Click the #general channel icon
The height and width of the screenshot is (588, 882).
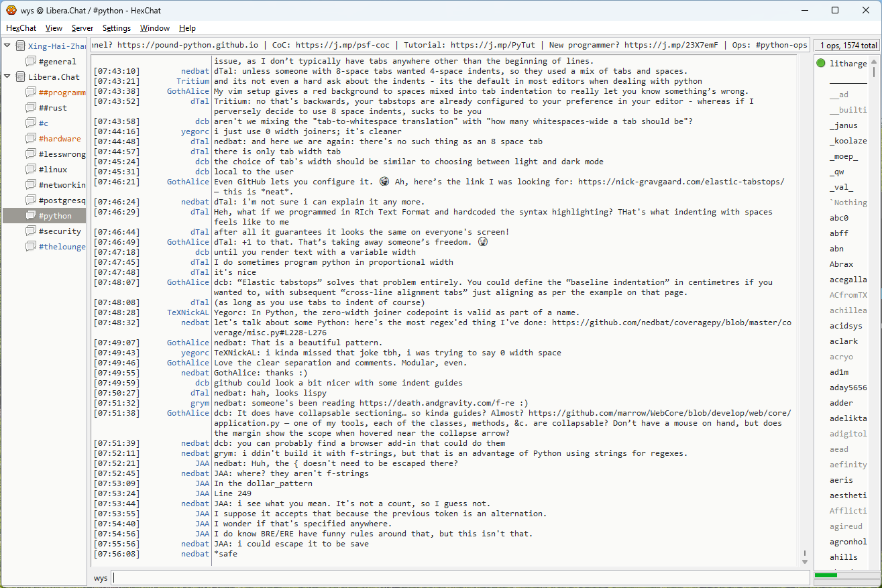[x=31, y=62]
